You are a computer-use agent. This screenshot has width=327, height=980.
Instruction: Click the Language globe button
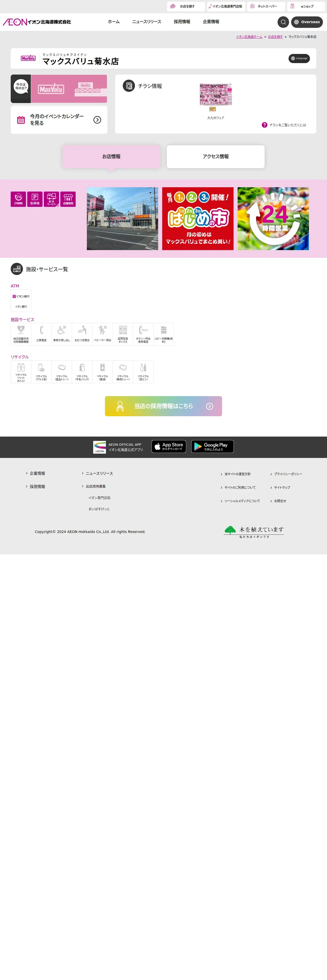click(x=299, y=58)
